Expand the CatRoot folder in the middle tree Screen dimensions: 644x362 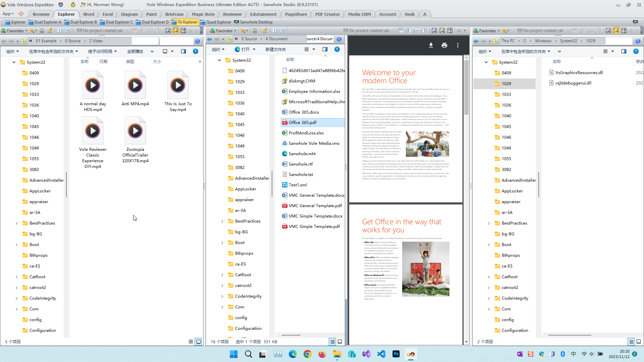pyautogui.click(x=222, y=275)
